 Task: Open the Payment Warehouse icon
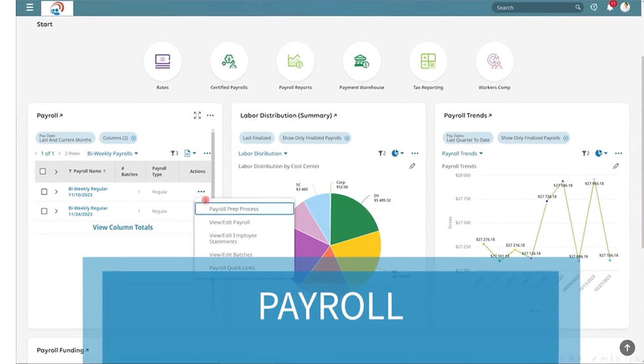coord(361,61)
